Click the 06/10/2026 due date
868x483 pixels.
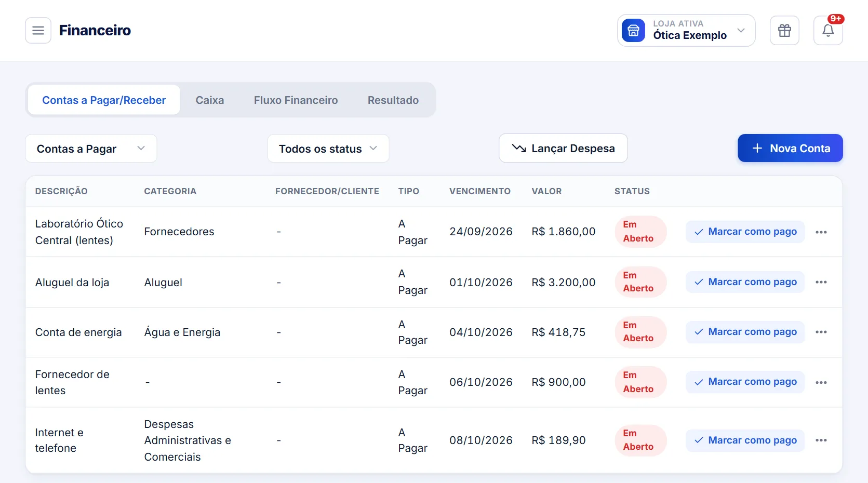[x=481, y=382]
